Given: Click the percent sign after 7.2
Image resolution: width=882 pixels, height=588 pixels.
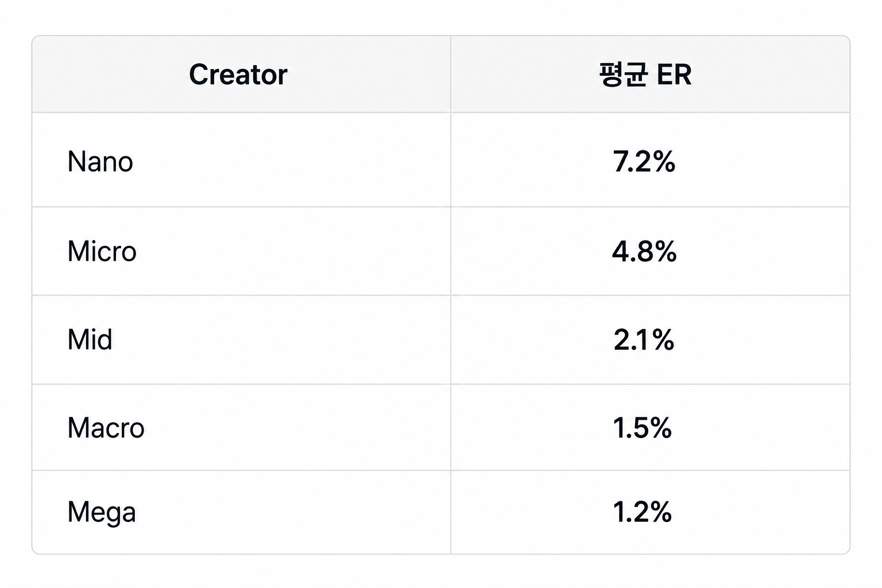Looking at the screenshot, I should 664,161.
